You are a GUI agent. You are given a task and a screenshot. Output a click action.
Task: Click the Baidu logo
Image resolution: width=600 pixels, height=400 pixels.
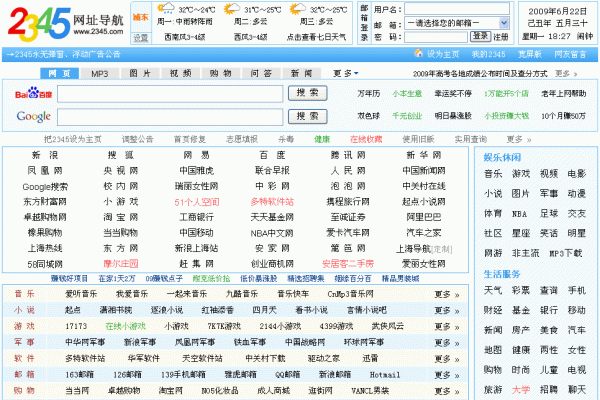(x=32, y=92)
